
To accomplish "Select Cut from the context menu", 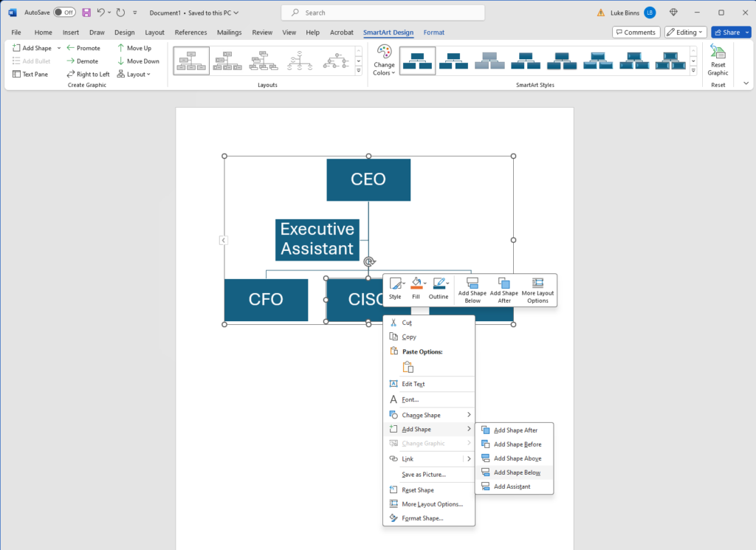I will coord(407,323).
